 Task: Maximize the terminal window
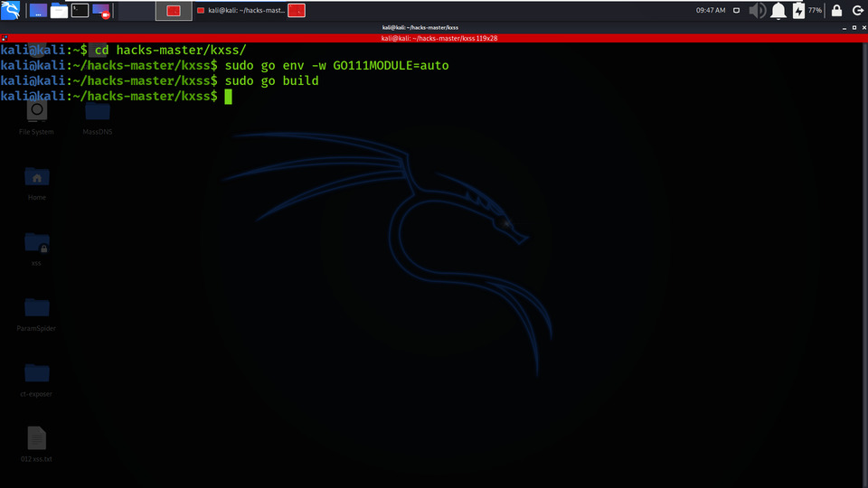[854, 28]
